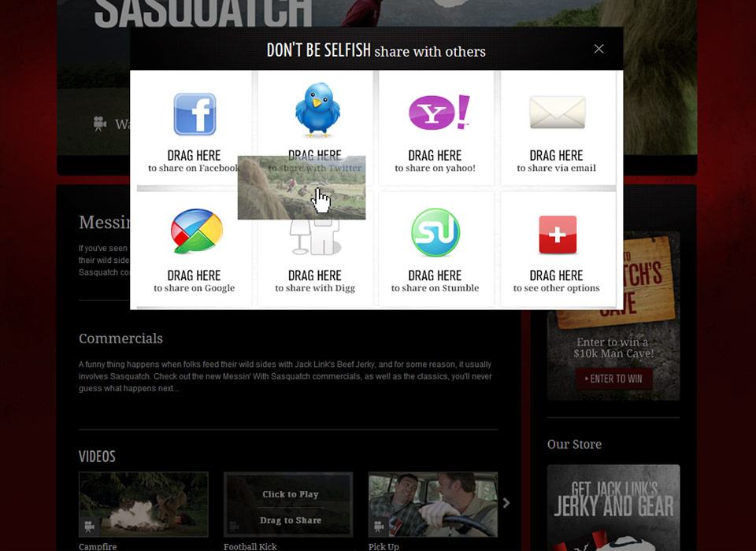
Task: Click the StumbleUpon share icon
Action: click(435, 232)
